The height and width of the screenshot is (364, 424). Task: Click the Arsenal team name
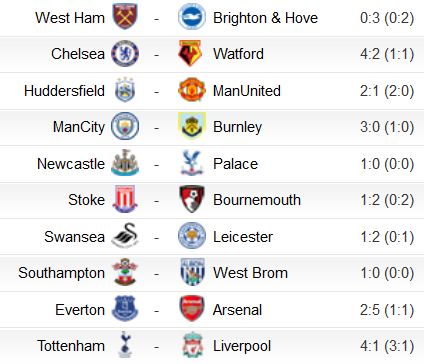[x=237, y=310]
